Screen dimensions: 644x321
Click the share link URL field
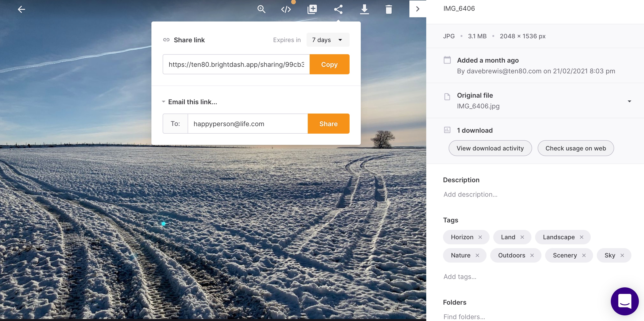236,64
